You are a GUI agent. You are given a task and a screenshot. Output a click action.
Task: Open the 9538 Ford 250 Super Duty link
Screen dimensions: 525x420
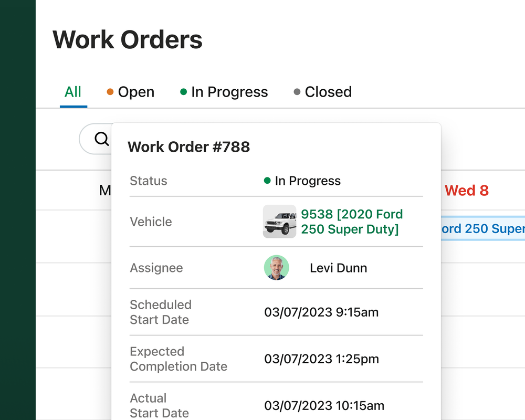coord(352,222)
